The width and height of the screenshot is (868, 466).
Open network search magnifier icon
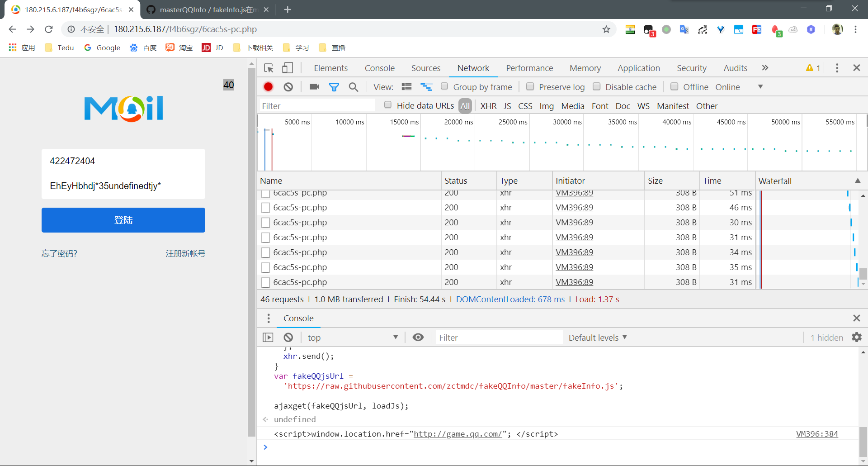(x=354, y=87)
